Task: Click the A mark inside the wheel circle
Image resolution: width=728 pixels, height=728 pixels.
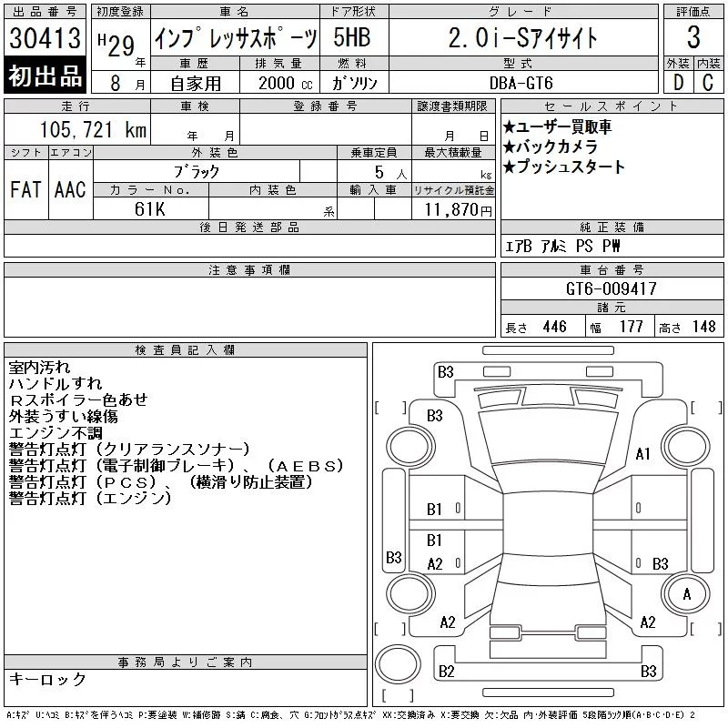Action: coord(687,594)
